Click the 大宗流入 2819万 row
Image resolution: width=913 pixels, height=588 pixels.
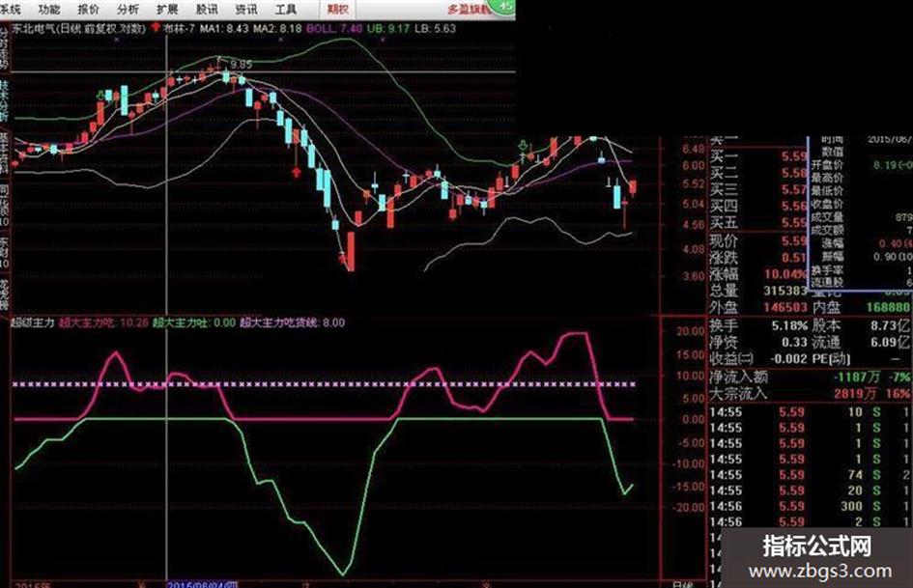[810, 394]
